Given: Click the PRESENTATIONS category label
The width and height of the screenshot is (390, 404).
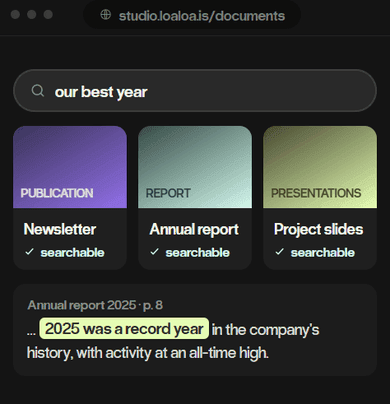Looking at the screenshot, I should [316, 193].
